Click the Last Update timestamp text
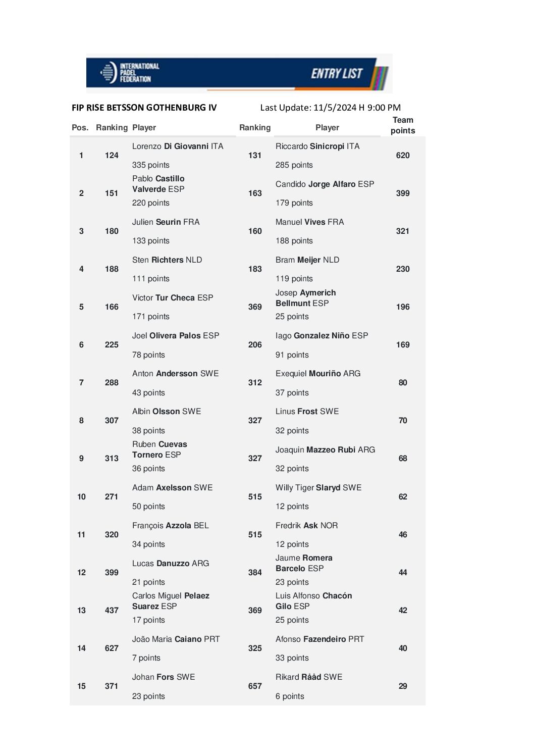The width and height of the screenshot is (534, 756). pyautogui.click(x=330, y=108)
